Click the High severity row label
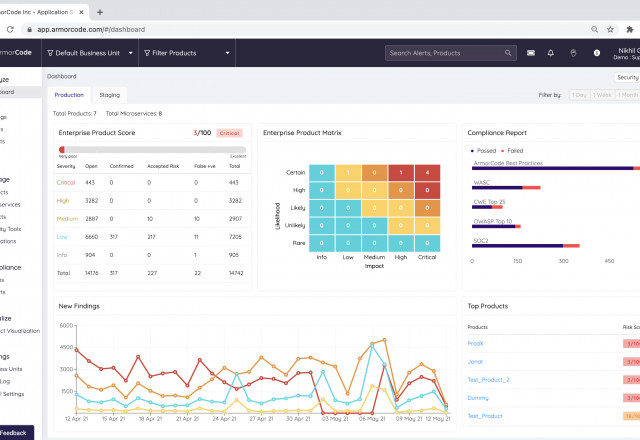Screen dimensions: 640x440 (62, 201)
